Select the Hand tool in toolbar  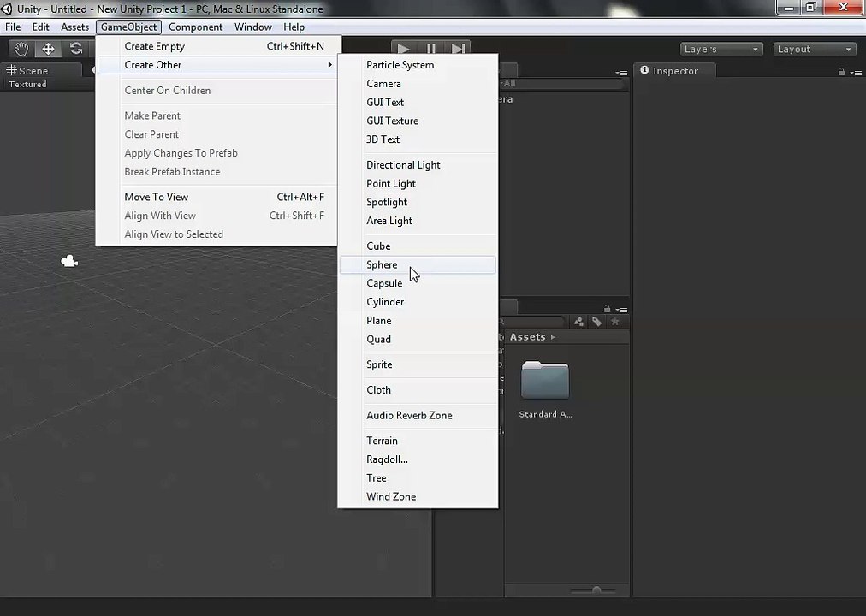point(21,49)
